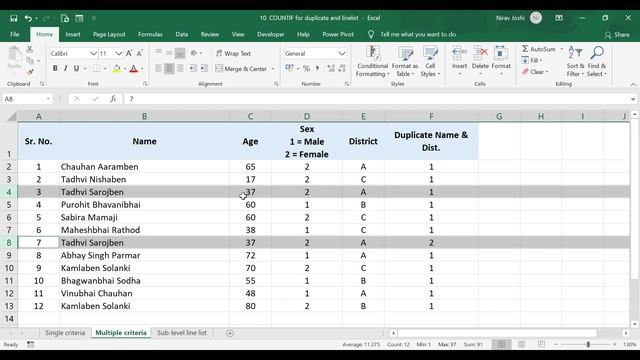Open Cell Styles gallery
Image resolution: width=640 pixels, height=360 pixels.
(430, 61)
